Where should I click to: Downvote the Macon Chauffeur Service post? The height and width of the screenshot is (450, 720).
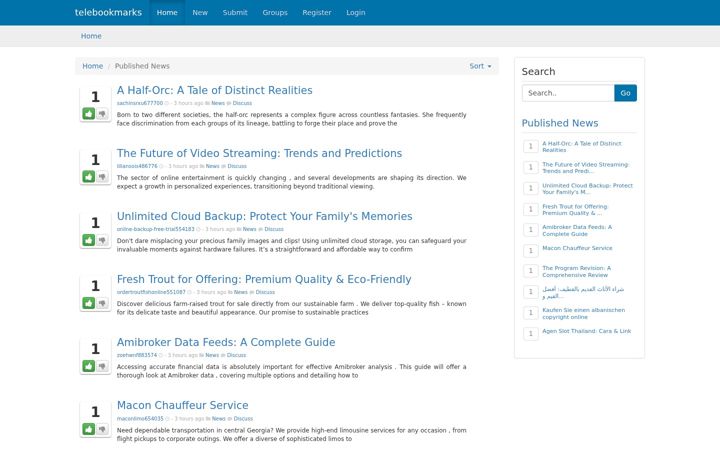click(102, 429)
